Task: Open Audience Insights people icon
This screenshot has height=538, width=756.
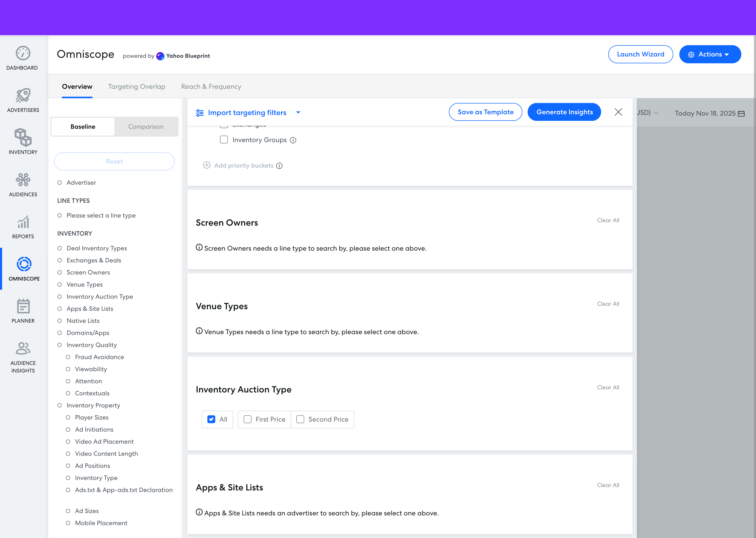Action: point(23,348)
